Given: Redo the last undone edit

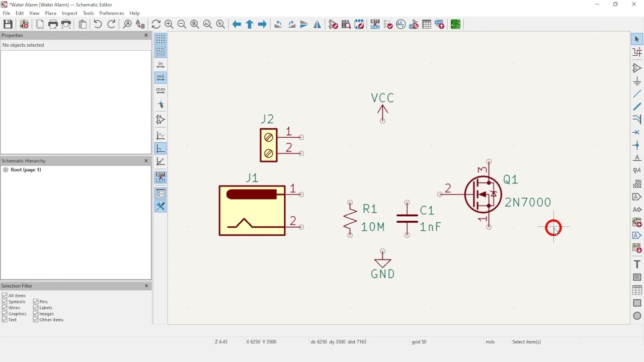Looking at the screenshot, I should 111,24.
